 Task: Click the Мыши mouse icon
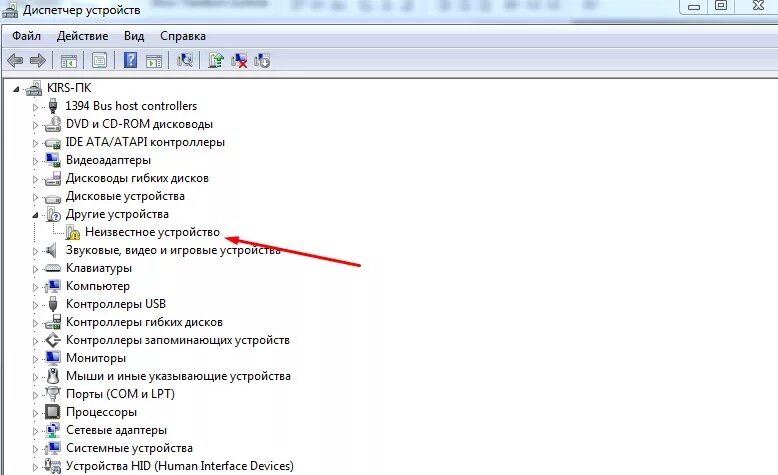[53, 376]
